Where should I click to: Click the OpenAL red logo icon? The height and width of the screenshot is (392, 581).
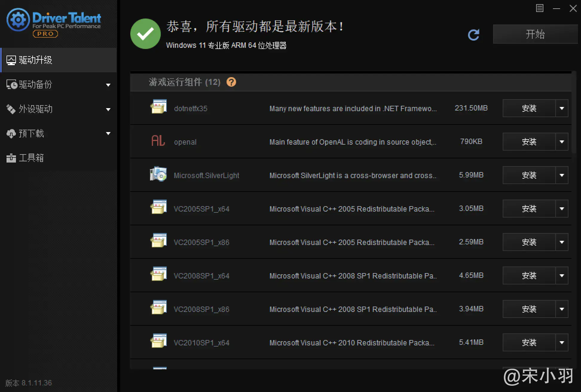pyautogui.click(x=158, y=141)
